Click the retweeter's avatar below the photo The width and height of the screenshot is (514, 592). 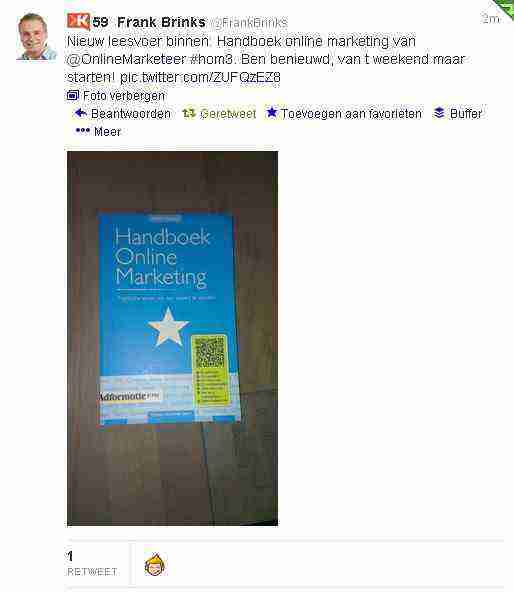[x=155, y=564]
